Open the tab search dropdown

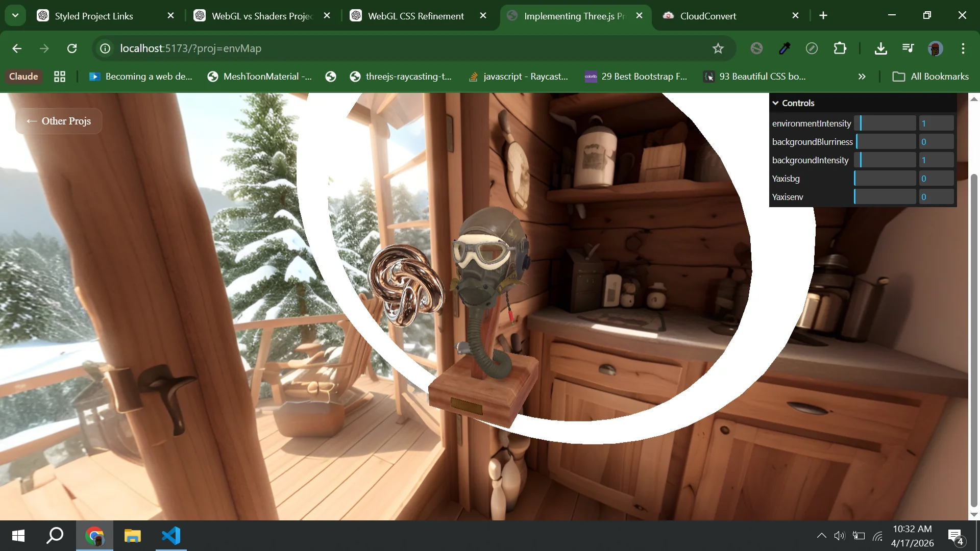tap(15, 15)
